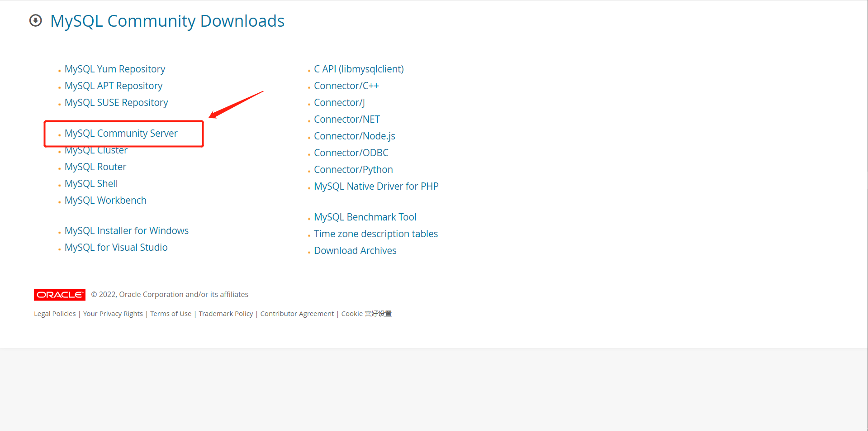The height and width of the screenshot is (431, 868).
Task: Browse the Download Archives link
Action: tap(356, 251)
